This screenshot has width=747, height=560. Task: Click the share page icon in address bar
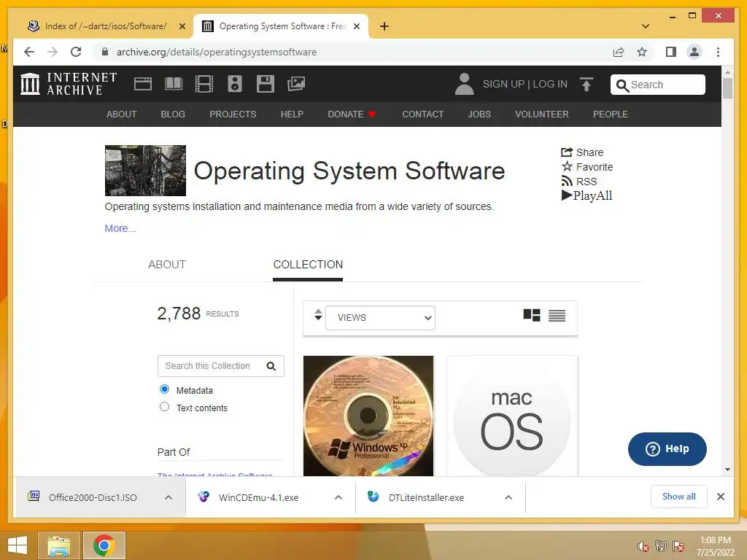(619, 52)
